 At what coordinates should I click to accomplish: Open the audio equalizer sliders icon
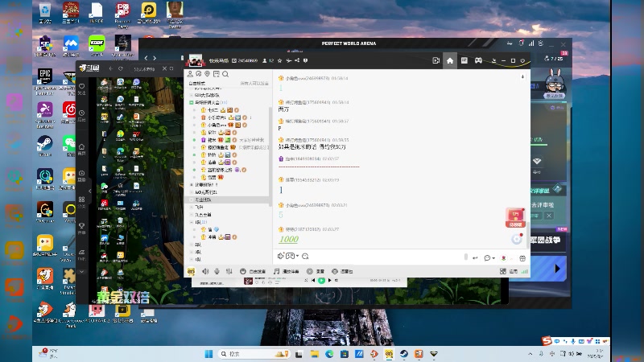pos(229,271)
